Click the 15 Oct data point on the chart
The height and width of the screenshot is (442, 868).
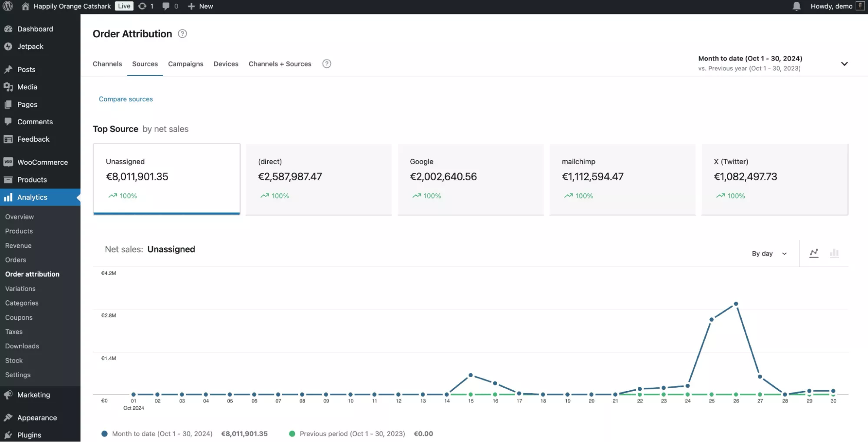(x=471, y=375)
